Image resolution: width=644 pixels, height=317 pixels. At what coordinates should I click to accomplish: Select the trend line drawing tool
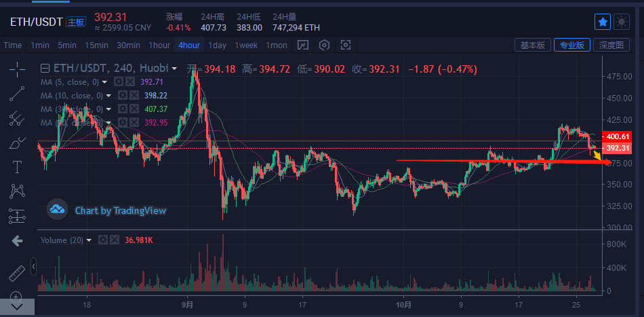click(17, 94)
